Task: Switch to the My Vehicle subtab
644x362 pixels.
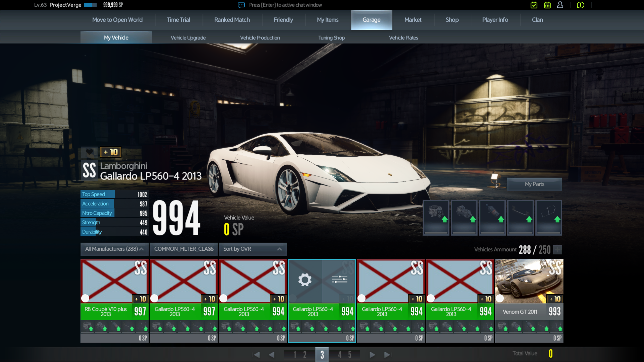Action: tap(116, 38)
